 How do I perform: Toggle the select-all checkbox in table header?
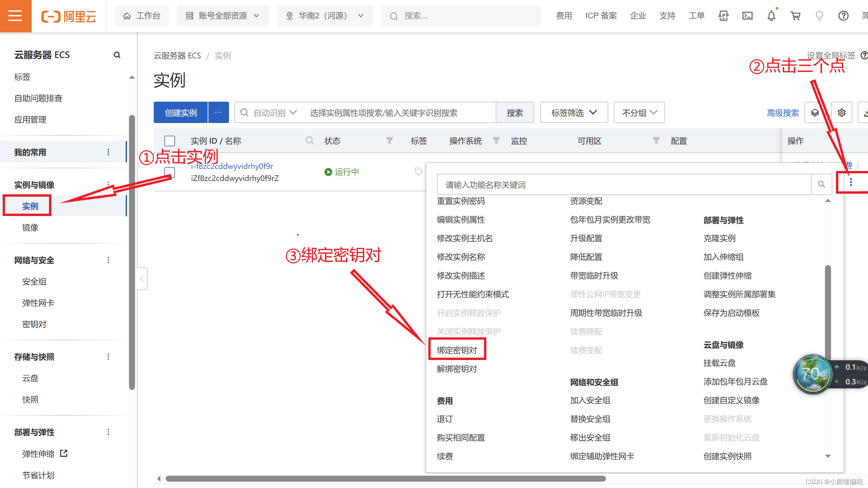pos(169,141)
